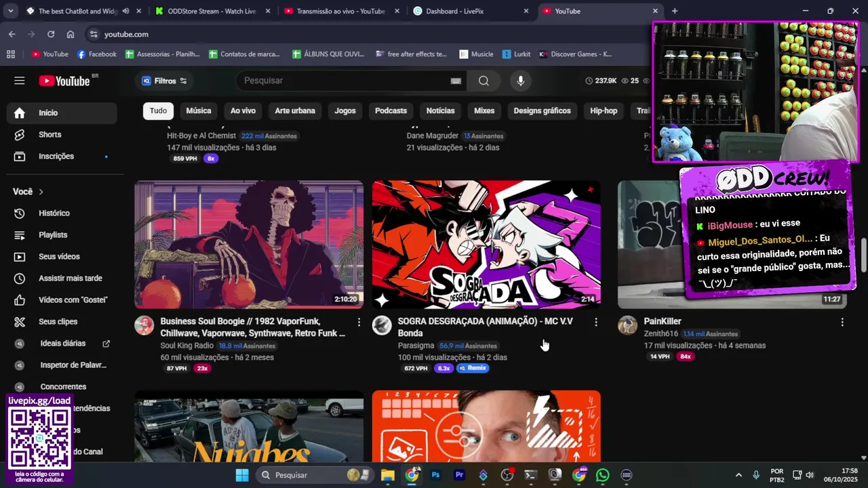Open the Soul King Radio channel link
The height and width of the screenshot is (488, 868).
(186, 346)
